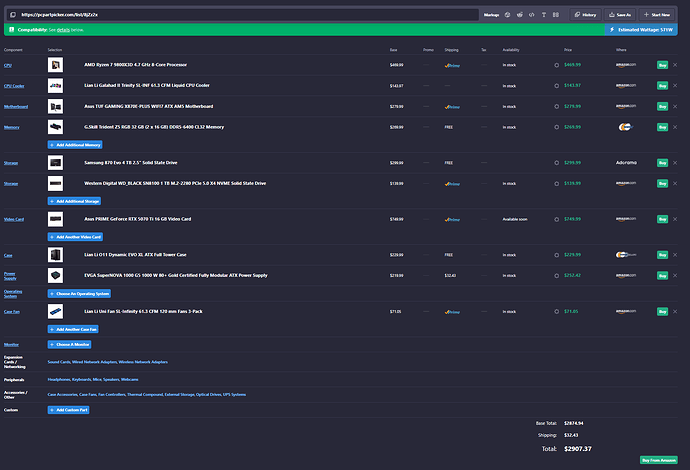This screenshot has width=690, height=470.
Task: Select the last markup format icon
Action: [x=556, y=15]
